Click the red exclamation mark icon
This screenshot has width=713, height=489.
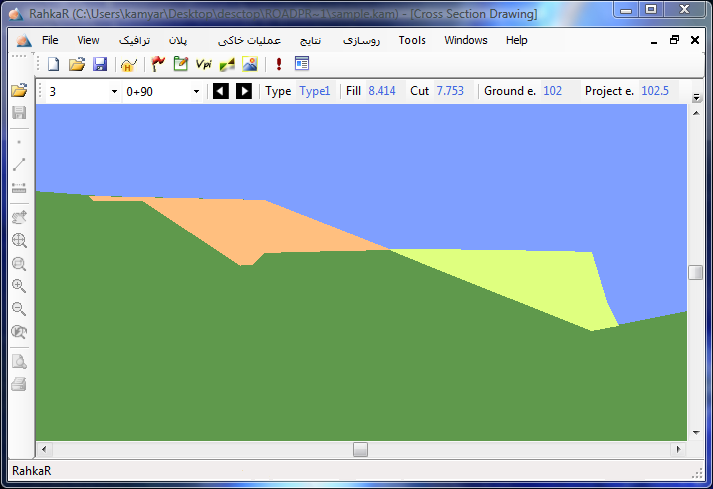coord(279,64)
